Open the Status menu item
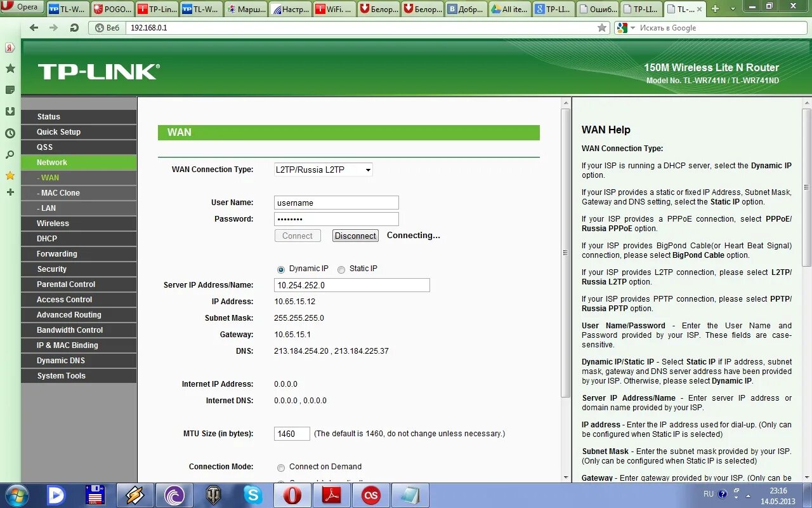 click(79, 117)
